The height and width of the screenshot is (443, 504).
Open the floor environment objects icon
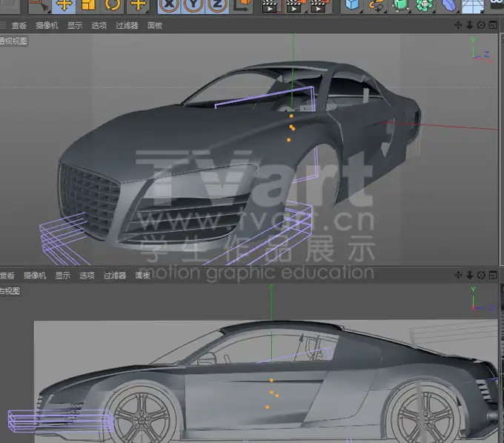coord(473,6)
